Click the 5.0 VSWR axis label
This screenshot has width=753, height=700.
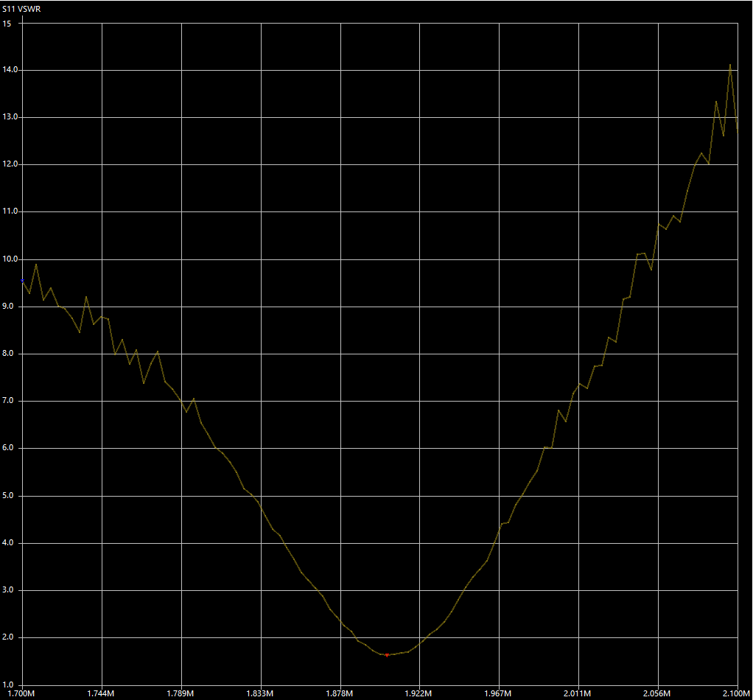pos(9,496)
